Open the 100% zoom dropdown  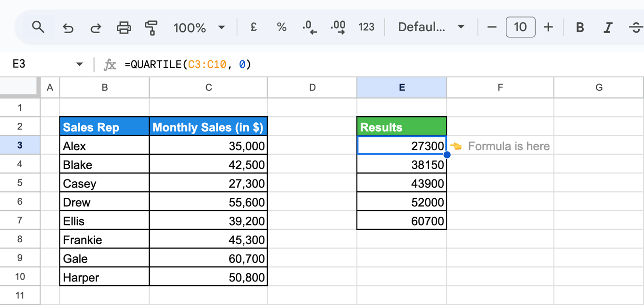coord(199,28)
